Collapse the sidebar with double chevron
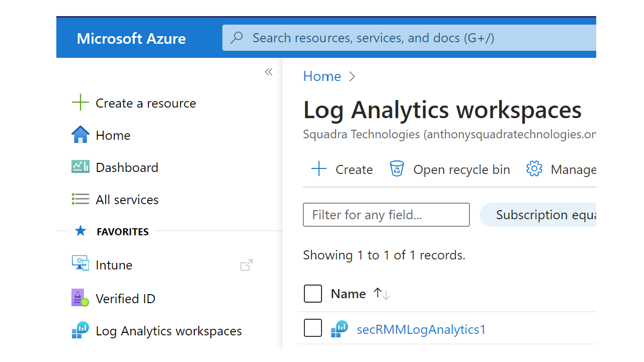The width and height of the screenshot is (644, 362). click(x=269, y=72)
